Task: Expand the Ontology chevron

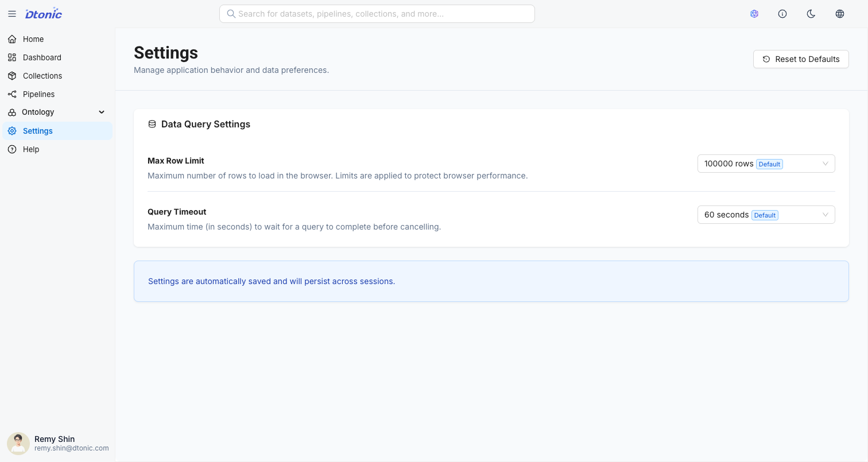Action: pyautogui.click(x=102, y=112)
